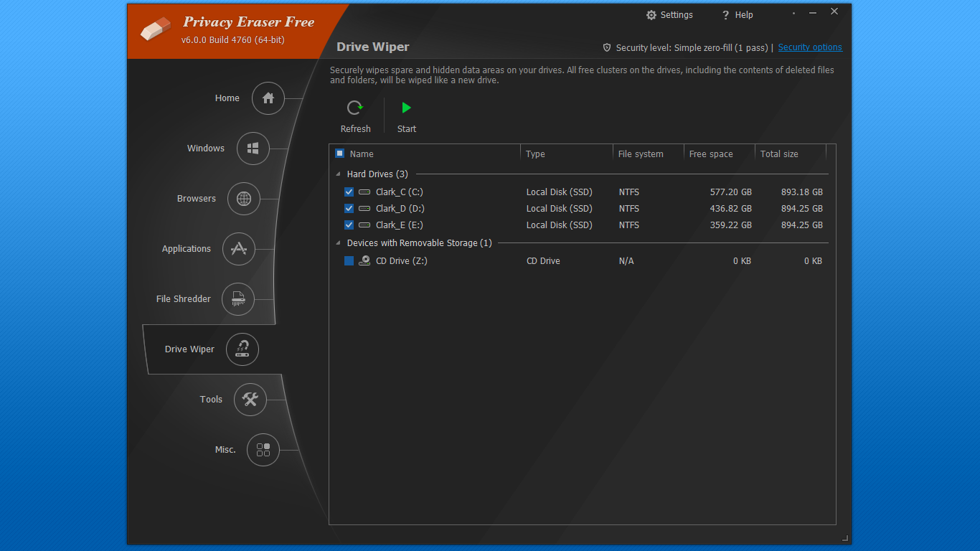Viewport: 980px width, 551px height.
Task: Uncheck the Clark_C (C:) drive
Action: coord(349,192)
